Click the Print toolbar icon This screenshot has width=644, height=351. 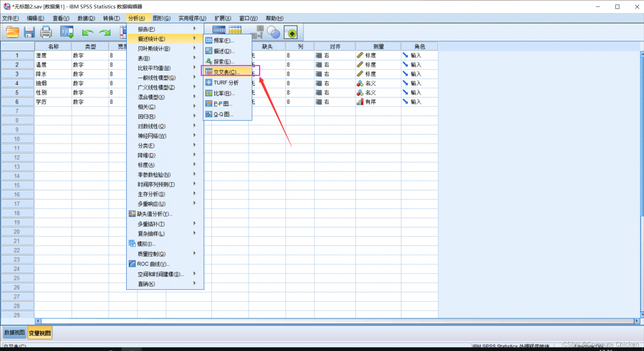(x=46, y=32)
